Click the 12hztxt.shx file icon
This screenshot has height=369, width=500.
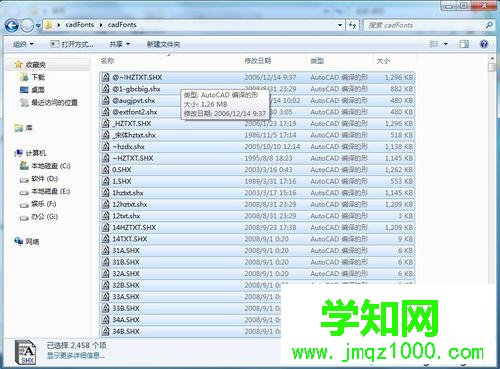coord(106,204)
